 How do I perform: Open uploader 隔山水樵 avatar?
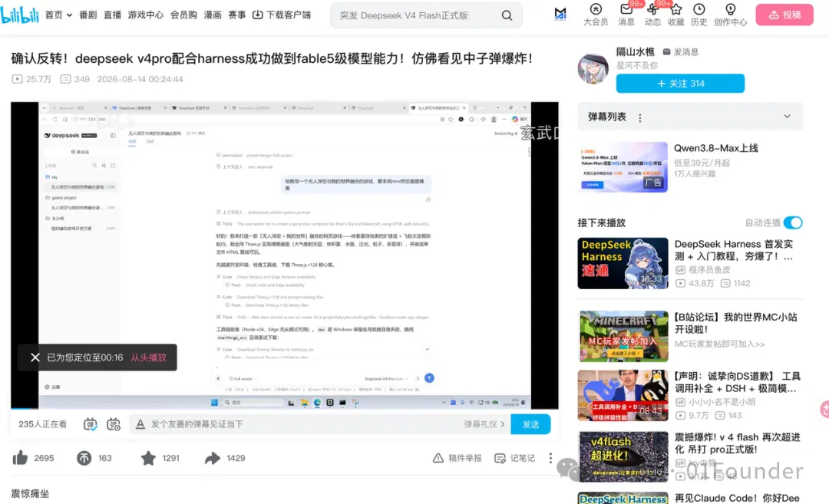coord(593,69)
